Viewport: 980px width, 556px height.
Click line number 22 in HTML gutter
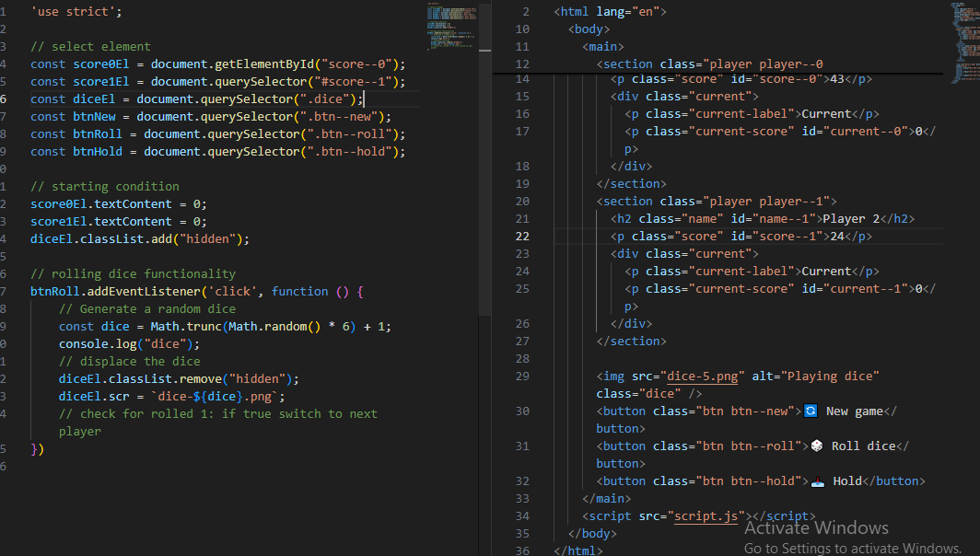point(522,237)
